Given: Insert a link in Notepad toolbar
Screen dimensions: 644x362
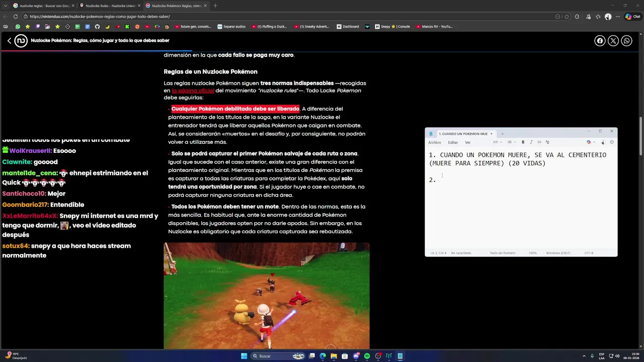Looking at the screenshot, I should [x=539, y=142].
